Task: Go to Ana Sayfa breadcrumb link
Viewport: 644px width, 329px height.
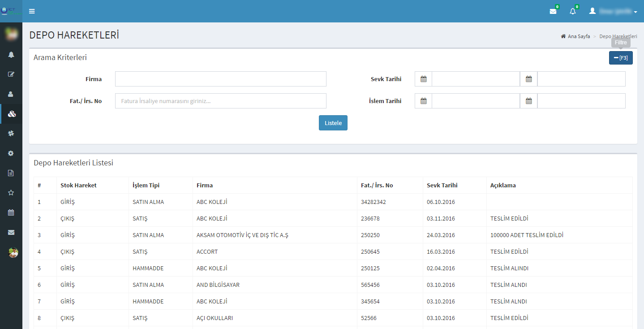Action: 579,36
